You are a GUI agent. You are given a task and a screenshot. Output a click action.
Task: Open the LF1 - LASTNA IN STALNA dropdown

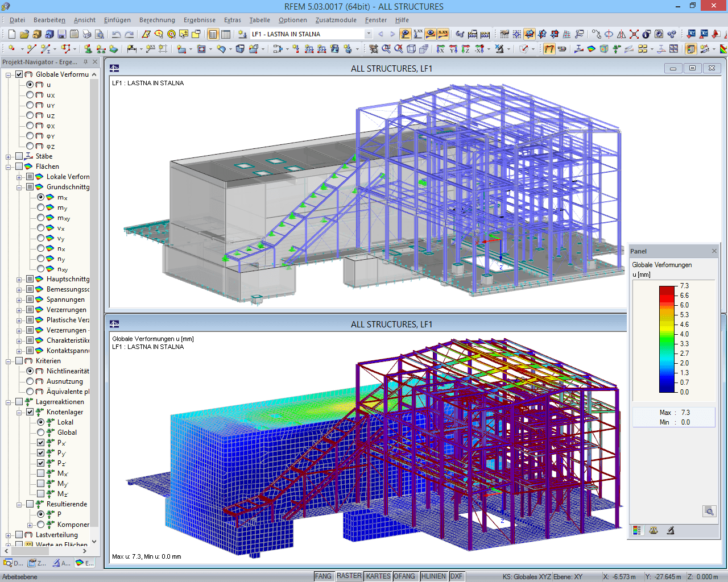click(369, 34)
